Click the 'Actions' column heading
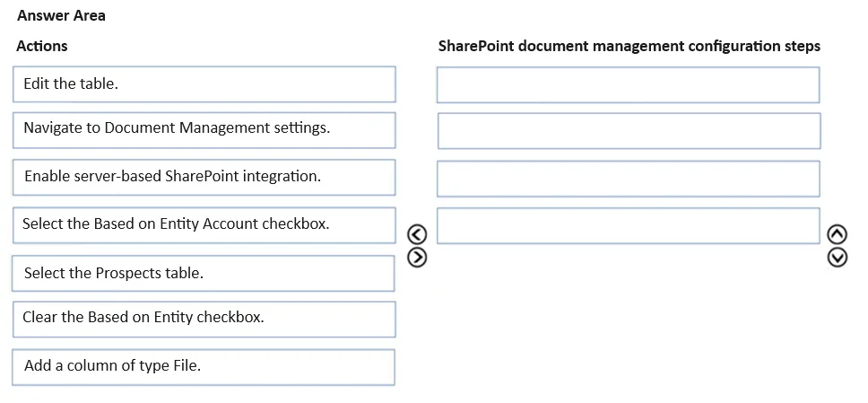The height and width of the screenshot is (403, 868). (x=42, y=46)
